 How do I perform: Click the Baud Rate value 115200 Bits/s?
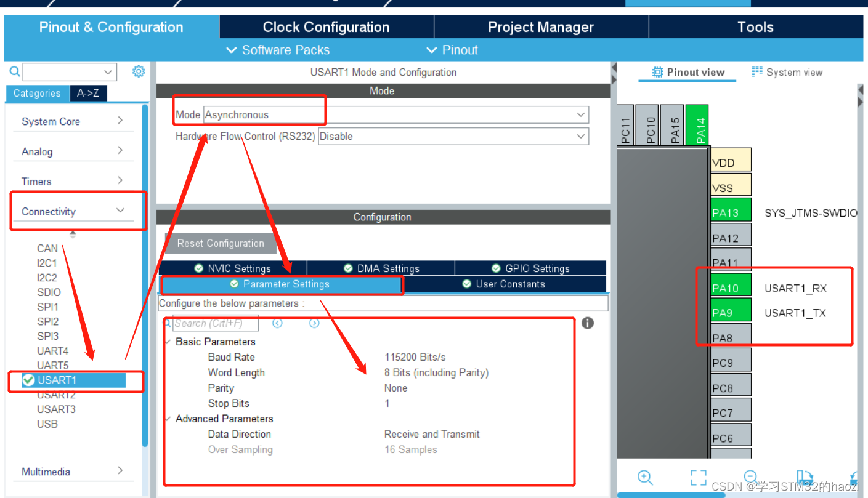[x=415, y=357]
